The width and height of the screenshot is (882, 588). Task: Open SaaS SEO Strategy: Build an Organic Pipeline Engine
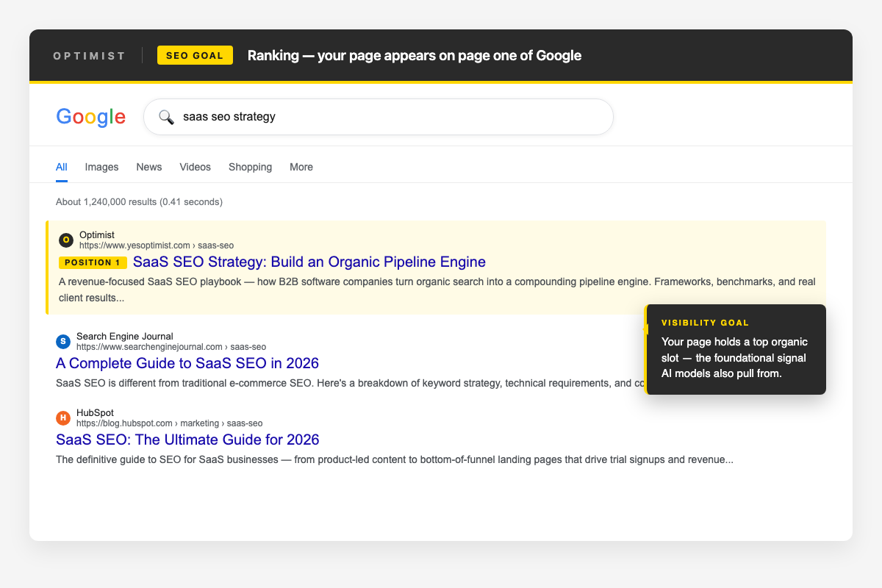click(309, 262)
